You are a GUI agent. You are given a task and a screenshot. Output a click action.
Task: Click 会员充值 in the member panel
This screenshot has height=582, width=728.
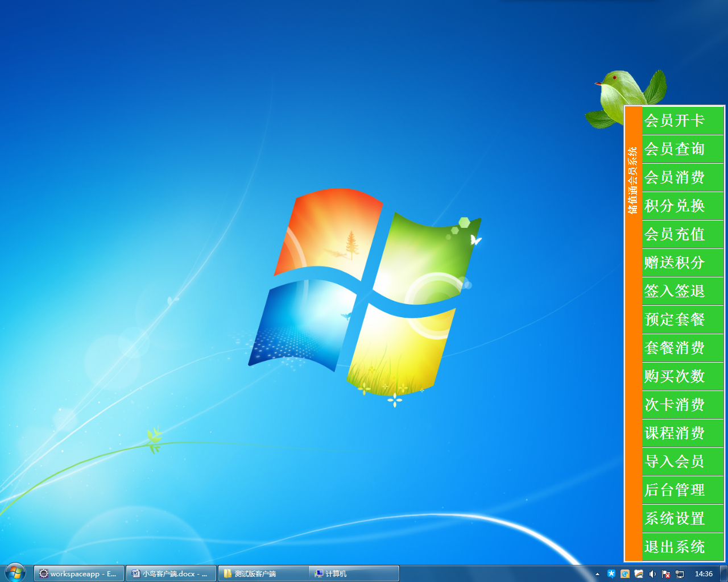coord(682,234)
